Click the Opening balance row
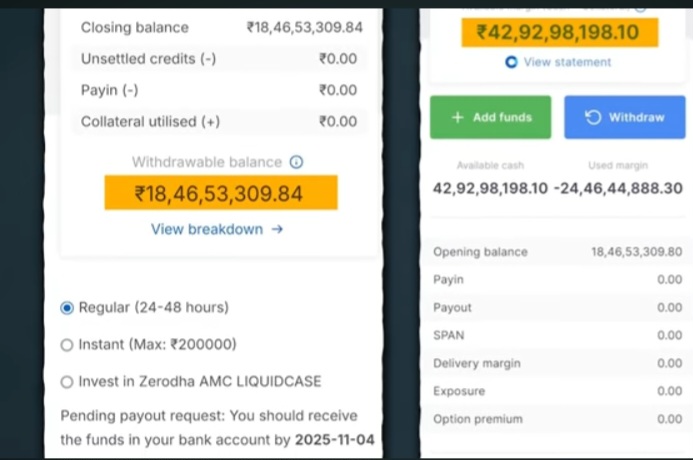This screenshot has height=460, width=693. [x=557, y=252]
